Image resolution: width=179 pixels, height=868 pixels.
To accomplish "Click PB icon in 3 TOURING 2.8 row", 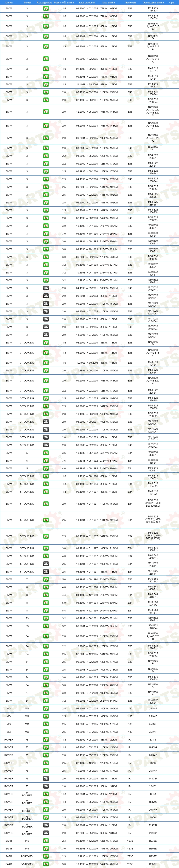I will pos(46,414).
